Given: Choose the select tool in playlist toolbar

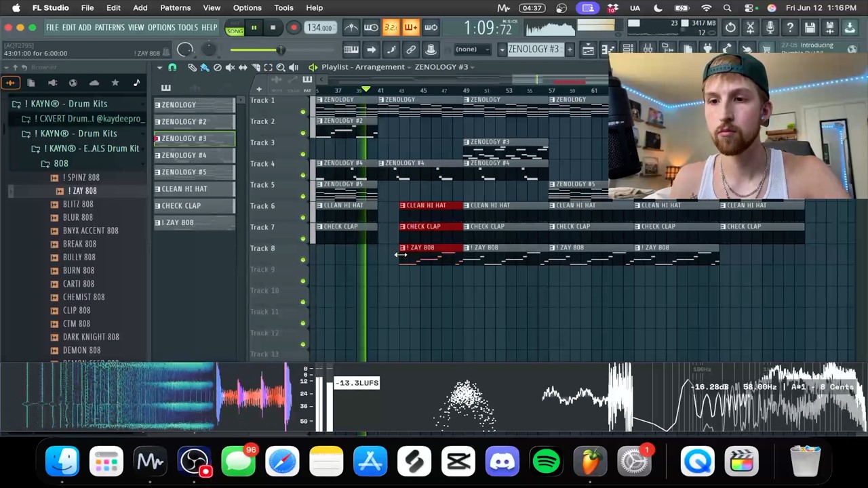Looking at the screenshot, I should point(268,67).
